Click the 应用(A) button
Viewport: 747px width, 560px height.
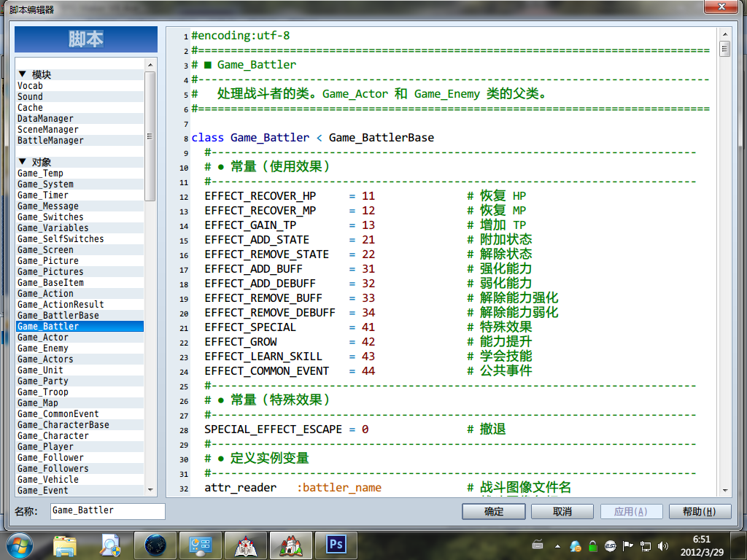[x=631, y=511]
